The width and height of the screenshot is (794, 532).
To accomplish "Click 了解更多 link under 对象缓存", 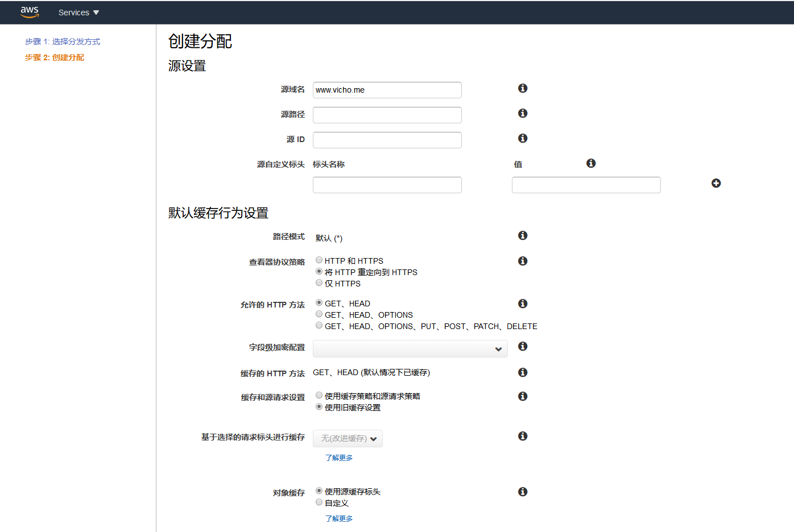I will [x=339, y=518].
